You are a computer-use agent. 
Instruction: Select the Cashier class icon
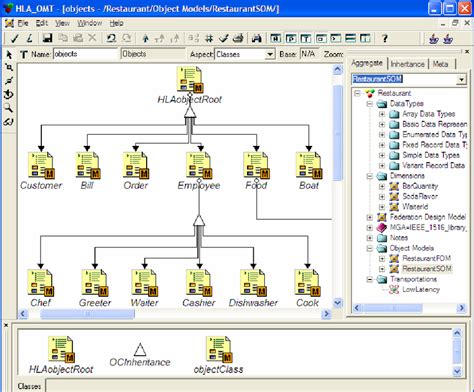click(199, 283)
